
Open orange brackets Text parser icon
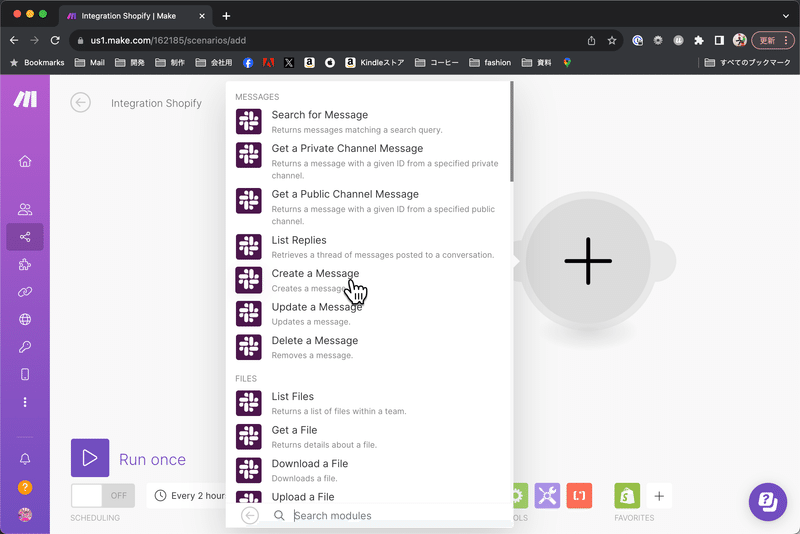[x=579, y=495]
